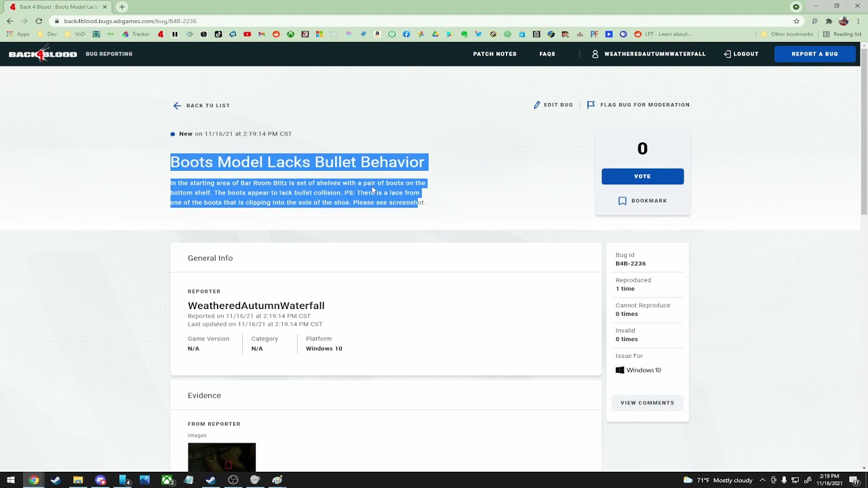The image size is (868, 488).
Task: Open the Chrome three-dot menu
Action: pos(859,21)
